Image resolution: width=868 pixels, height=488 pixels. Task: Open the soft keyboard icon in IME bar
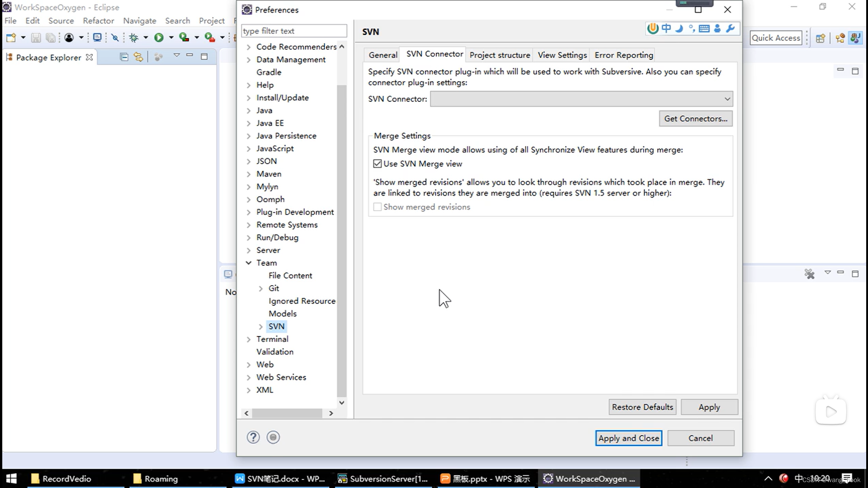pyautogui.click(x=704, y=28)
